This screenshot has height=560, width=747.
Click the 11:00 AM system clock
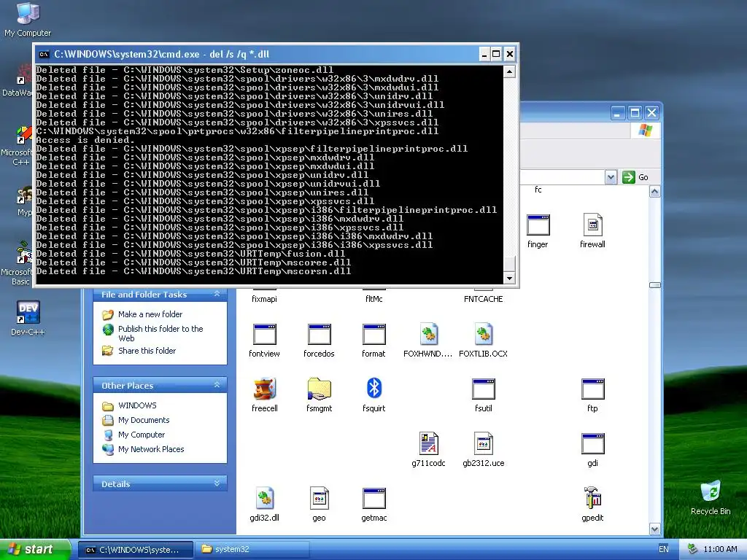point(720,549)
